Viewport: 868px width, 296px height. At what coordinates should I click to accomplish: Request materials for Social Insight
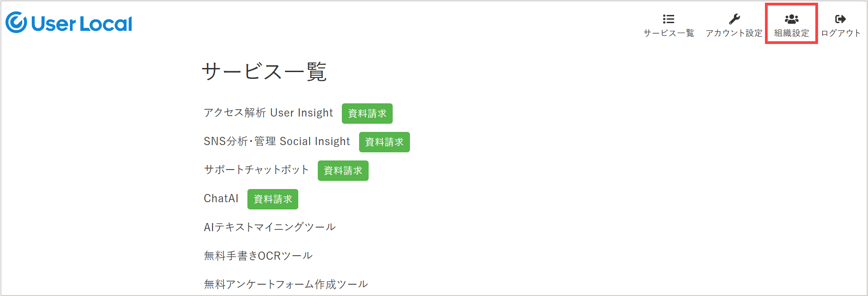(x=385, y=142)
